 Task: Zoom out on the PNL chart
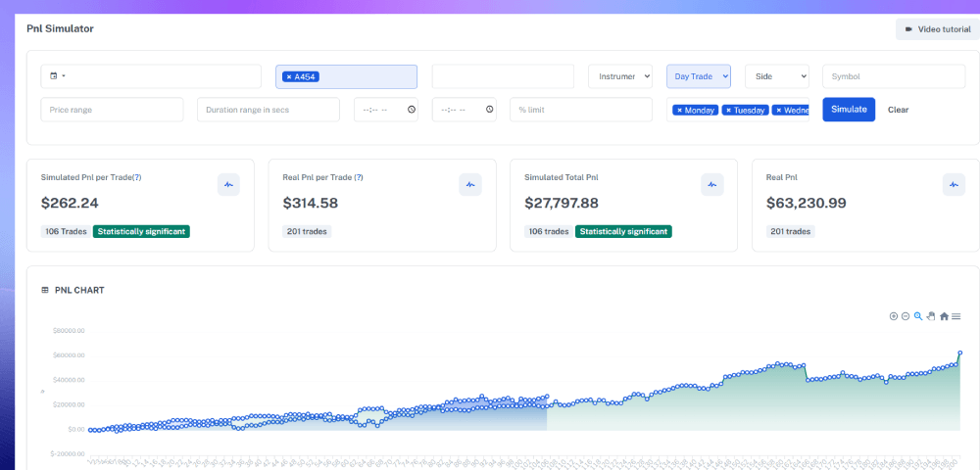pos(906,316)
